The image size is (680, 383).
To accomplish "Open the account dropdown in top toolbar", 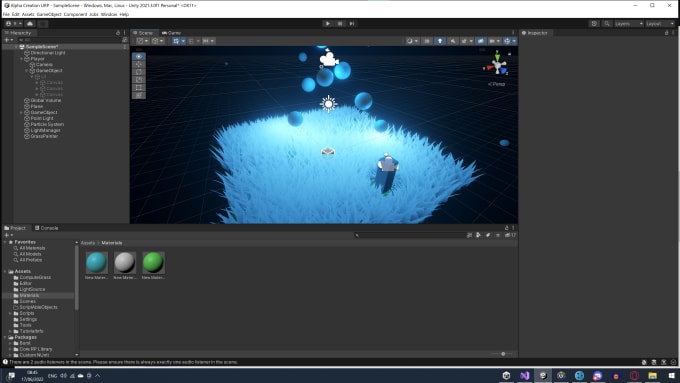I will [x=14, y=23].
